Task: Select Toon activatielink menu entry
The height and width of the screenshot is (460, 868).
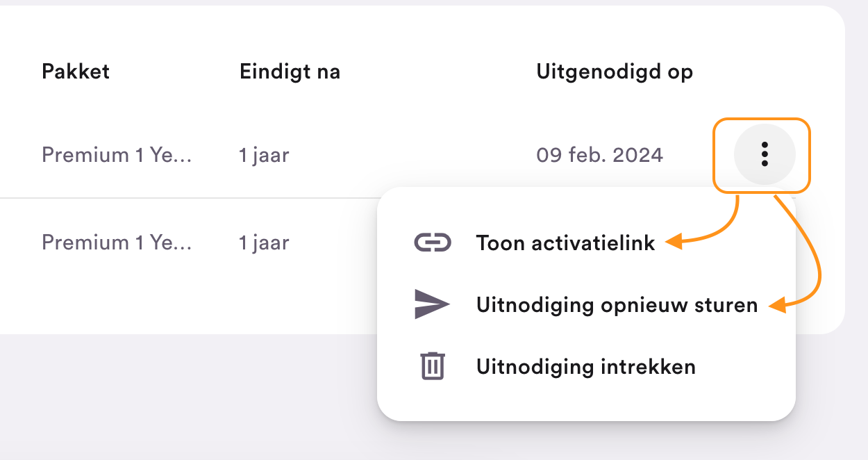Action: (565, 243)
